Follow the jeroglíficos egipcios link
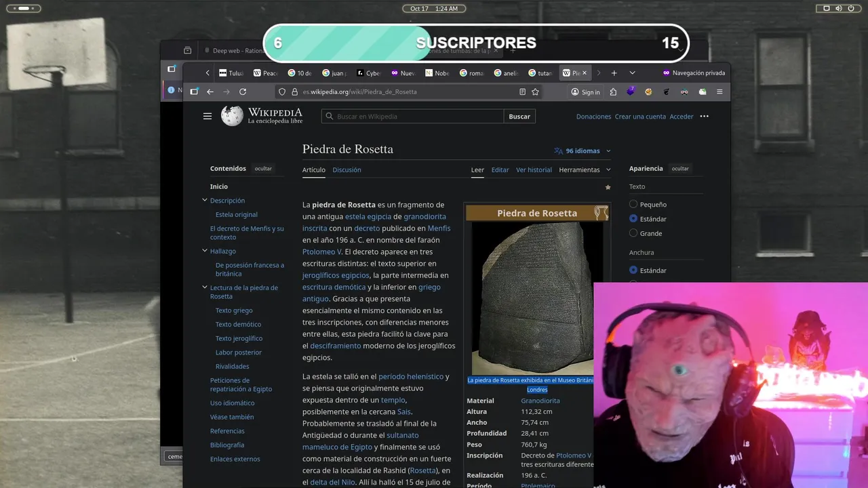This screenshot has width=868, height=488. (x=336, y=275)
